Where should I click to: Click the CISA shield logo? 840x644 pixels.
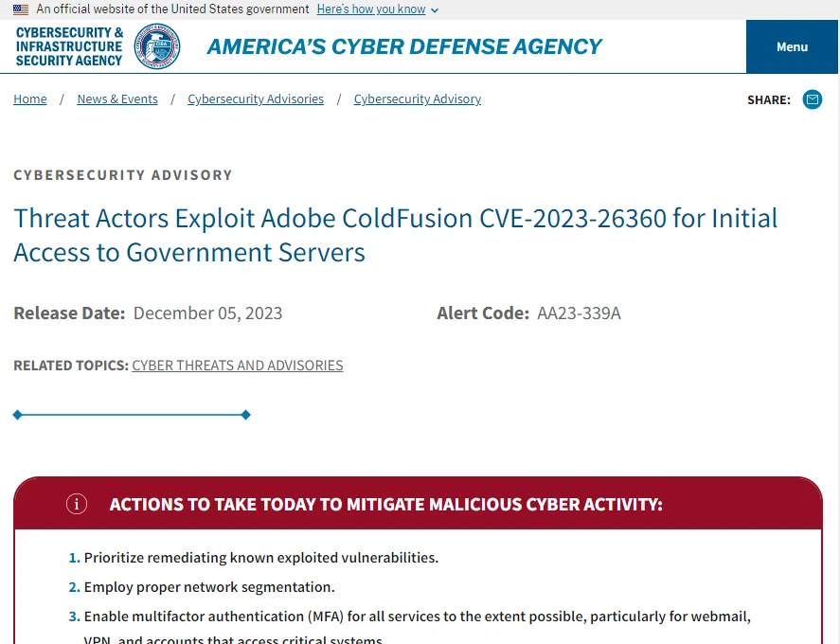pos(67,45)
